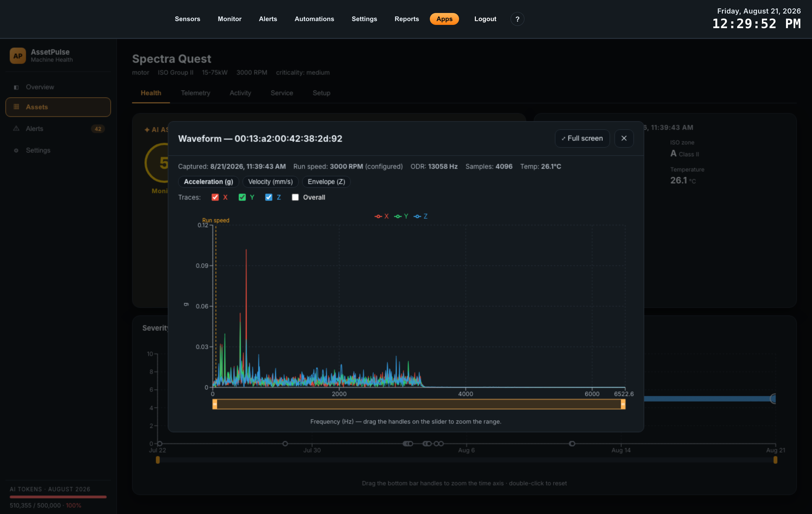Select the highlighted Apps pill
Image resolution: width=812 pixels, height=514 pixels.
point(444,19)
